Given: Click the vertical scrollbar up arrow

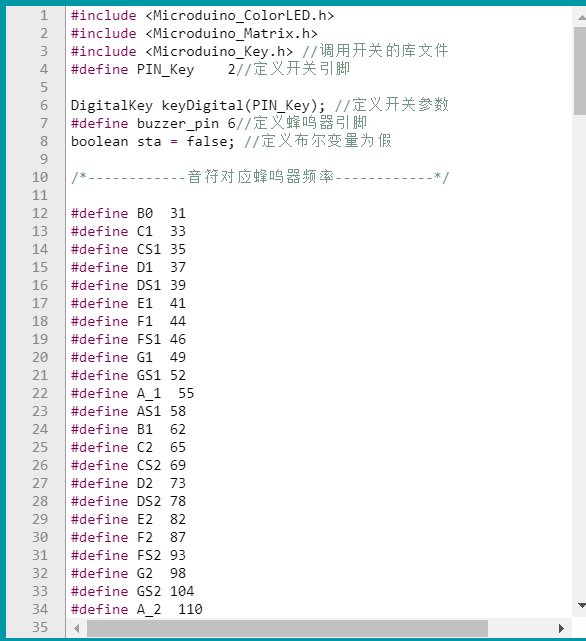Looking at the screenshot, I should [581, 18].
